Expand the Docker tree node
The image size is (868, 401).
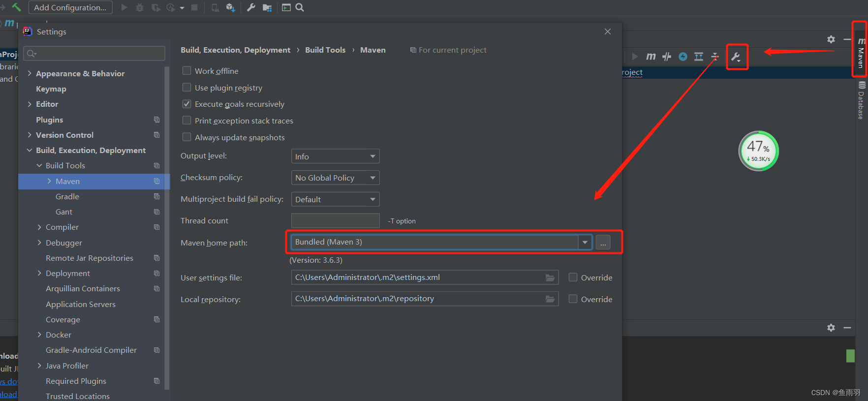[39, 335]
